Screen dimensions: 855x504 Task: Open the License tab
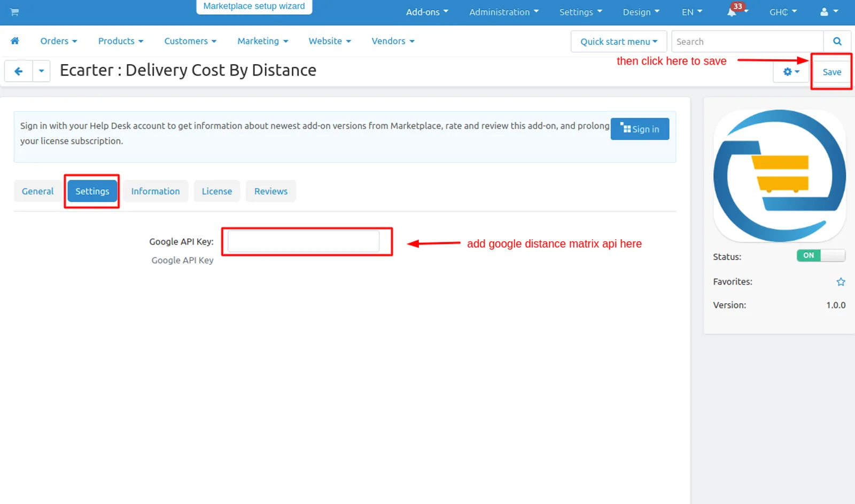(217, 191)
